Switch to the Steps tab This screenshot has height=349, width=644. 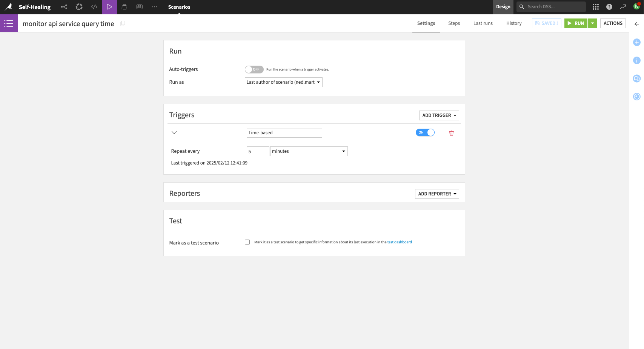tap(454, 23)
